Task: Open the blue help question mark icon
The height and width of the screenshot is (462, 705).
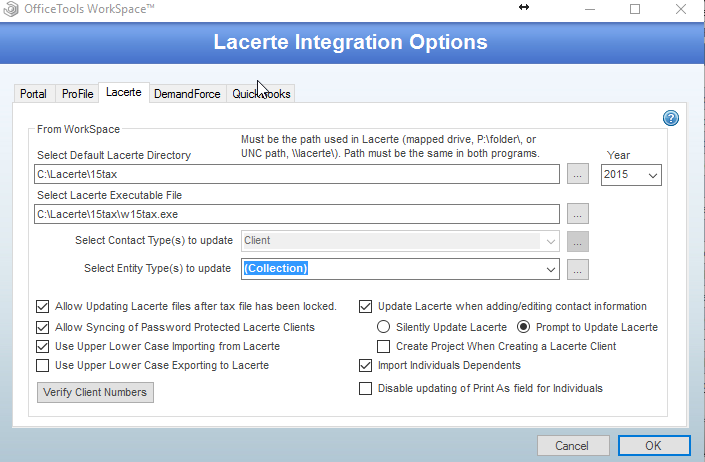Action: pos(671,118)
